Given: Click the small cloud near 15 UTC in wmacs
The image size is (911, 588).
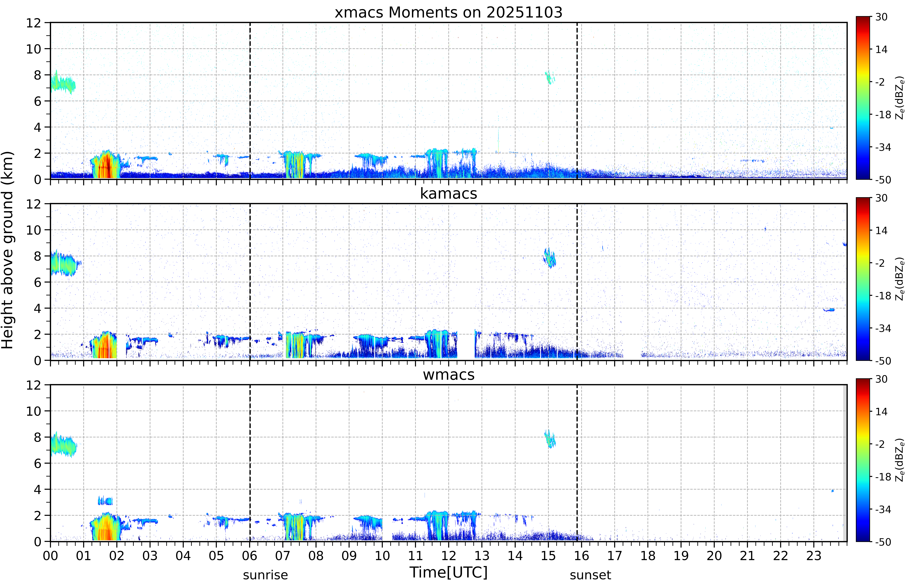Looking at the screenshot, I should point(550,439).
